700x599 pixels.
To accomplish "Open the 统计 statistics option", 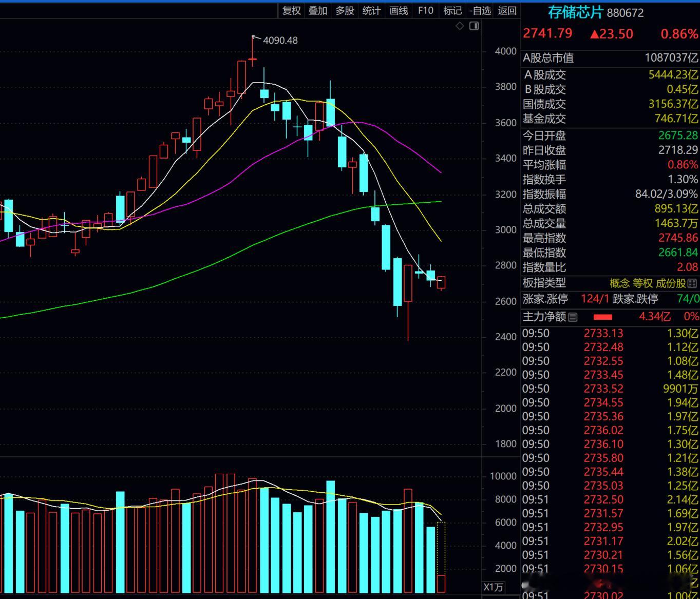I will pos(371,10).
